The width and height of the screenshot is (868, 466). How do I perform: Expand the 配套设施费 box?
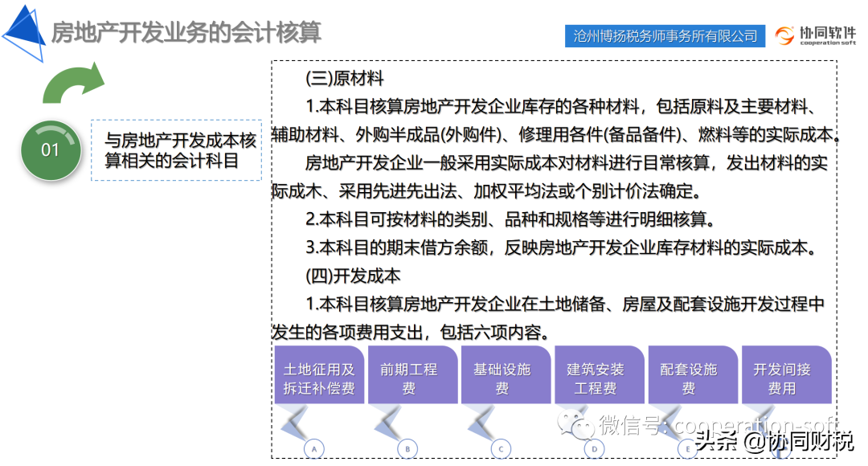point(692,374)
